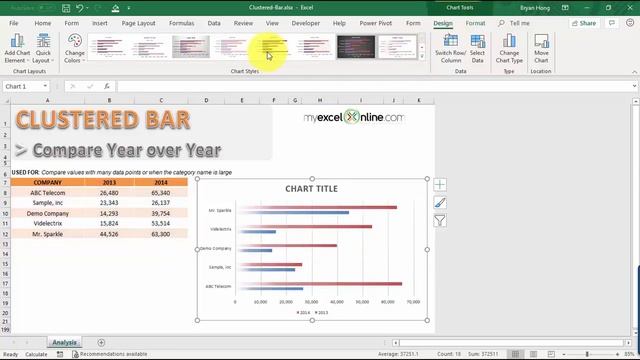640x360 pixels.
Task: Open the Home tab
Action: point(43,23)
